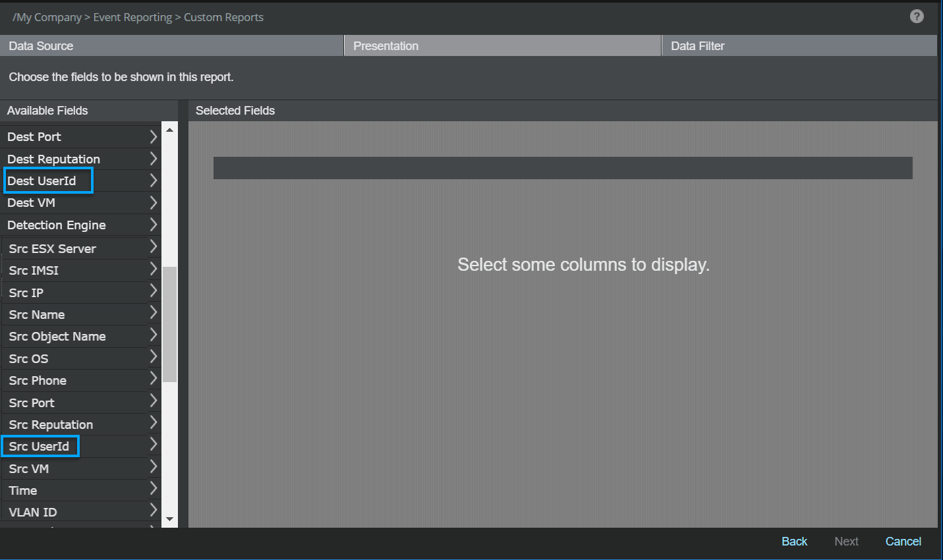Open the help question mark icon
Viewport: 943px width, 560px height.
tap(917, 16)
